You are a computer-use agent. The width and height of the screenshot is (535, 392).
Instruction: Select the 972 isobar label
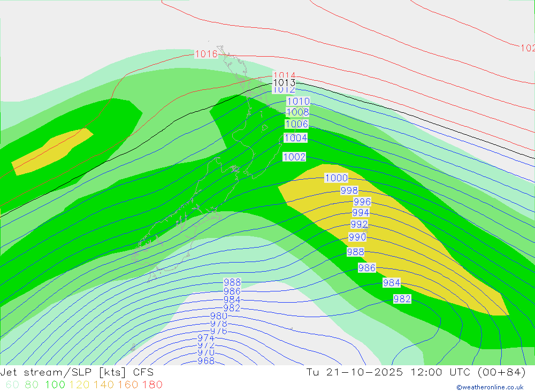206,345
